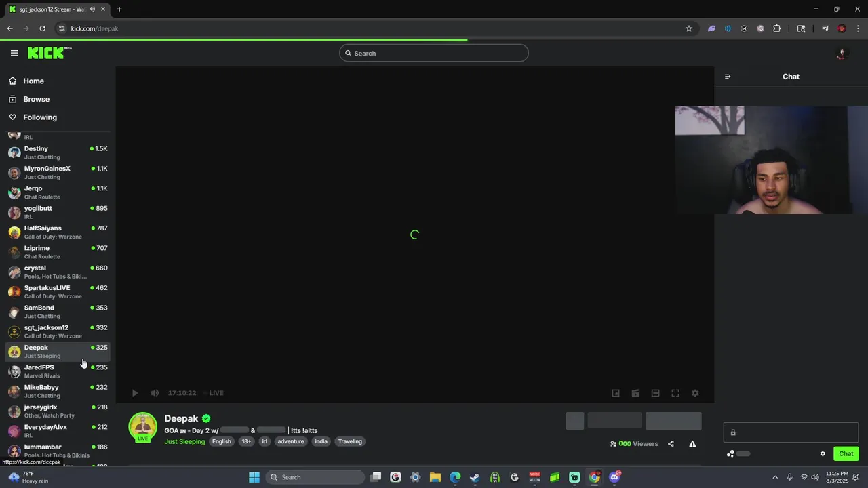
Task: Select the adventure tag
Action: pyautogui.click(x=291, y=441)
